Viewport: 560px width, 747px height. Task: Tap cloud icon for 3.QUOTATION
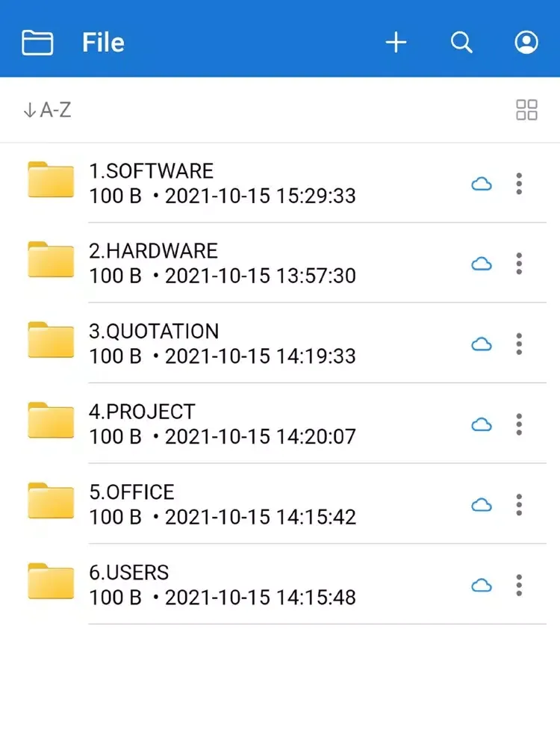pos(482,344)
